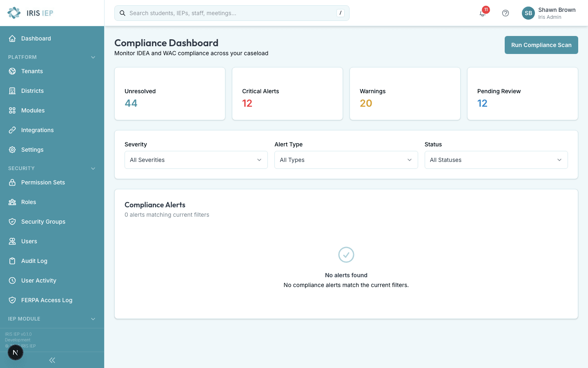Select the Permission Sets lock icon
The height and width of the screenshot is (368, 588).
coord(13,182)
